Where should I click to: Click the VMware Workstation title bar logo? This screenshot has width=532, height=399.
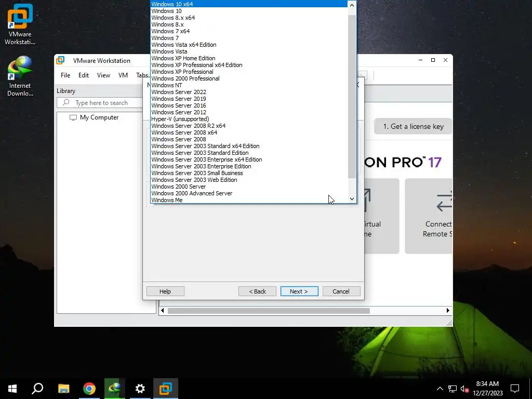click(x=60, y=60)
